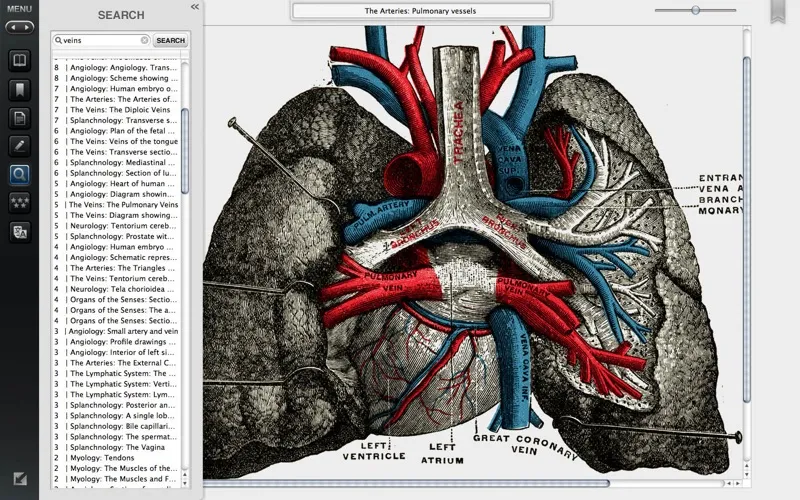
Task: Open result 'Angiology: Angiology. Trans...'
Action: (x=116, y=67)
